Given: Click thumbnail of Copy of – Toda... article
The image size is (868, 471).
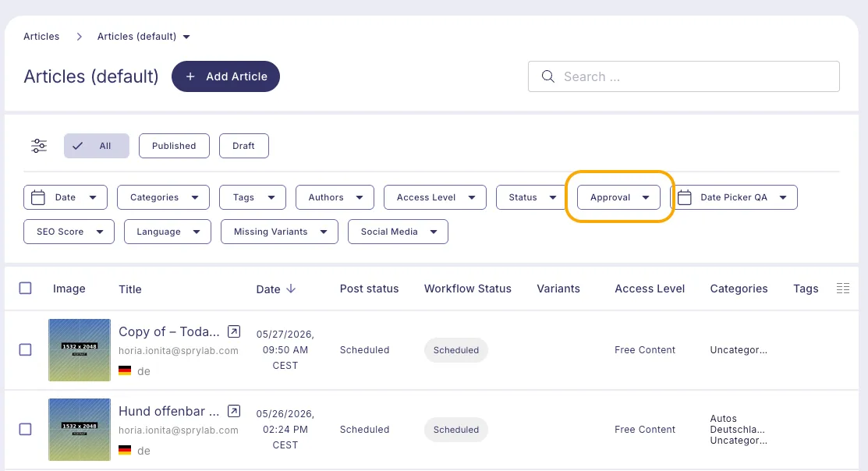Looking at the screenshot, I should (x=80, y=350).
